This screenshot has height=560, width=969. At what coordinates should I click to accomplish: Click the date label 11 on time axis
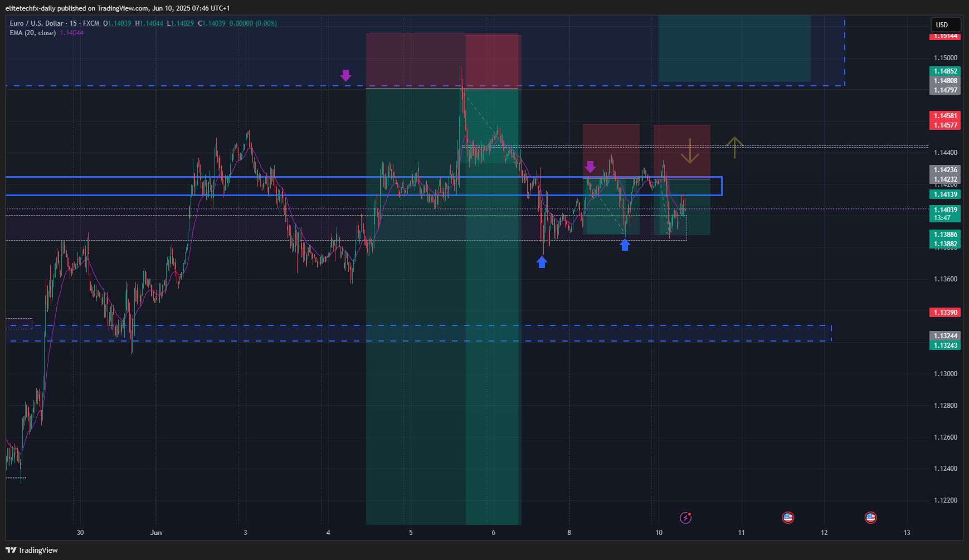pos(742,533)
